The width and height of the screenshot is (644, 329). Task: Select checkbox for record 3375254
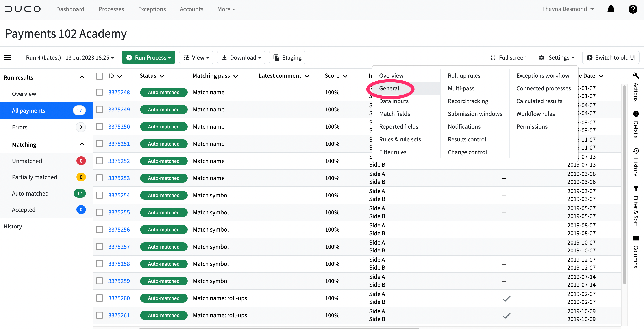click(x=100, y=195)
